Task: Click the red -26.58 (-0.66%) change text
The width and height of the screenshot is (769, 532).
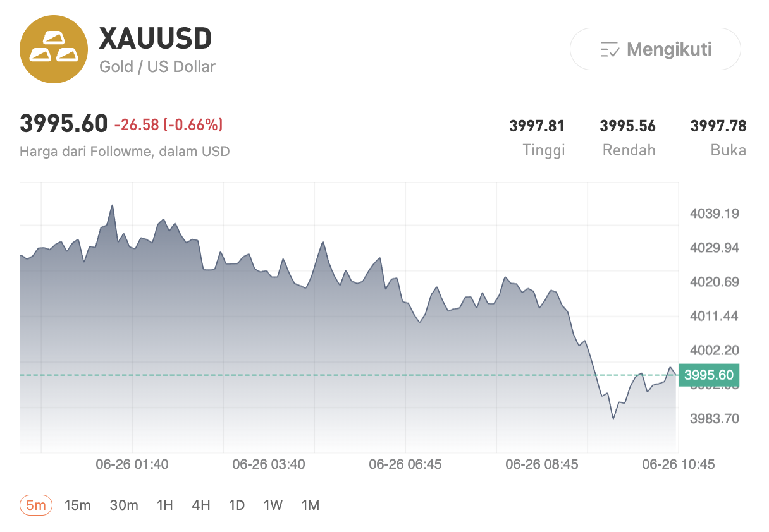Action: [168, 125]
